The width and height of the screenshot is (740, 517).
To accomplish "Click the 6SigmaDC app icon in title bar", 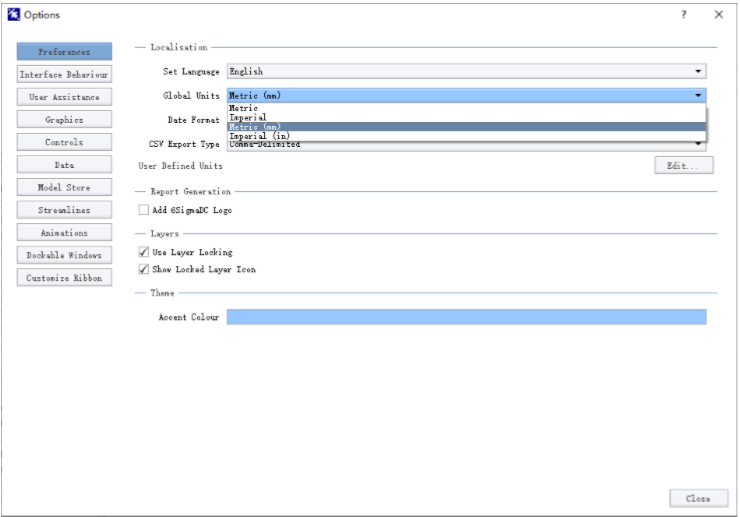I will (12, 14).
